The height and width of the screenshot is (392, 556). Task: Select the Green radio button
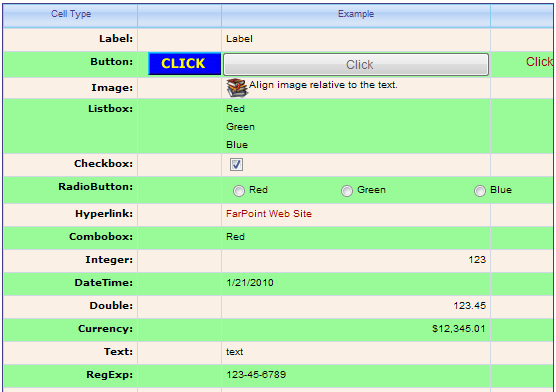pyautogui.click(x=347, y=191)
